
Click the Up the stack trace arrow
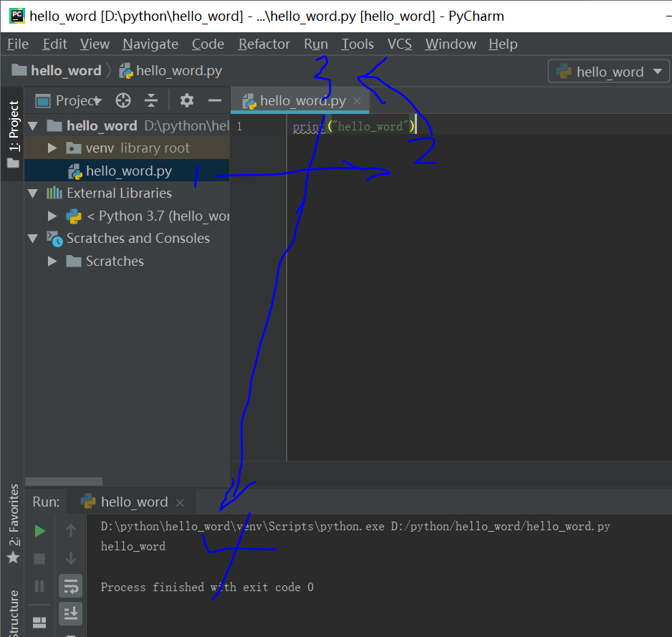coord(71,531)
